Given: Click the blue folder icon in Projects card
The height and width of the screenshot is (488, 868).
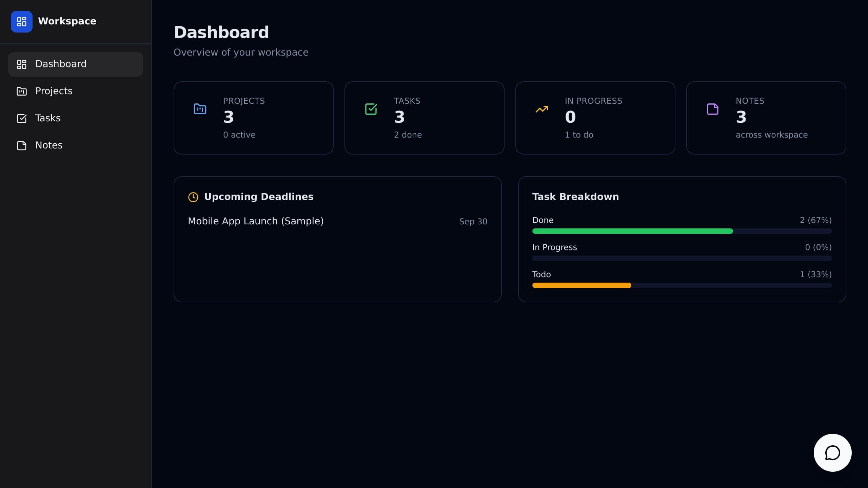Looking at the screenshot, I should (x=200, y=109).
